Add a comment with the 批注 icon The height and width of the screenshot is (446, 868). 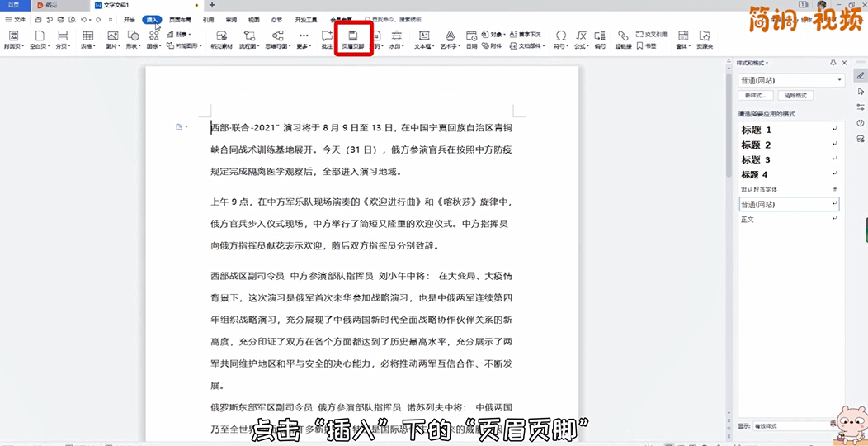click(x=327, y=39)
